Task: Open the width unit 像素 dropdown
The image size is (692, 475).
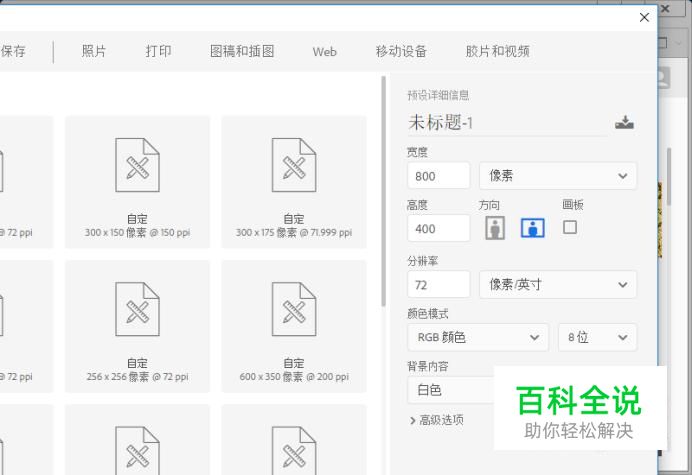Action: tap(558, 176)
